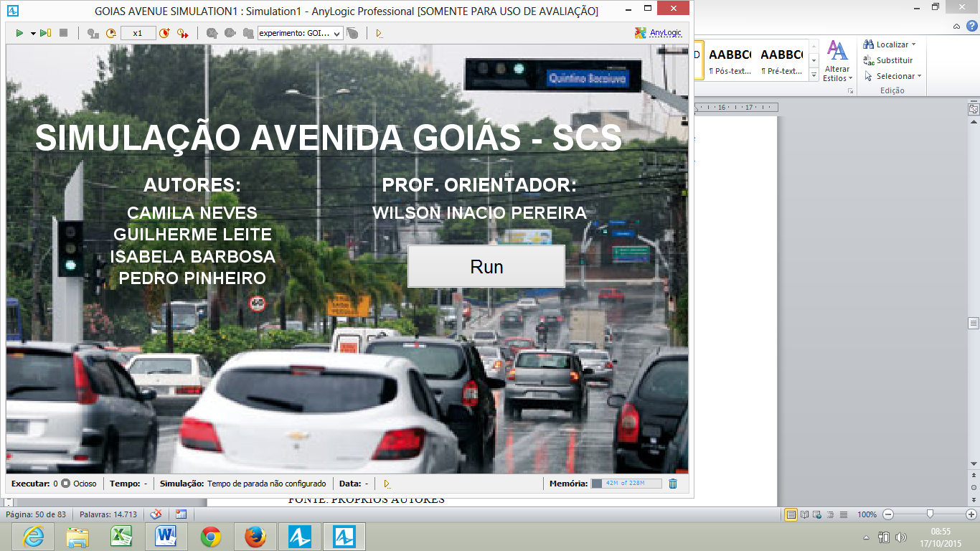Select the Pré-texto style in Word gallery

click(x=781, y=60)
